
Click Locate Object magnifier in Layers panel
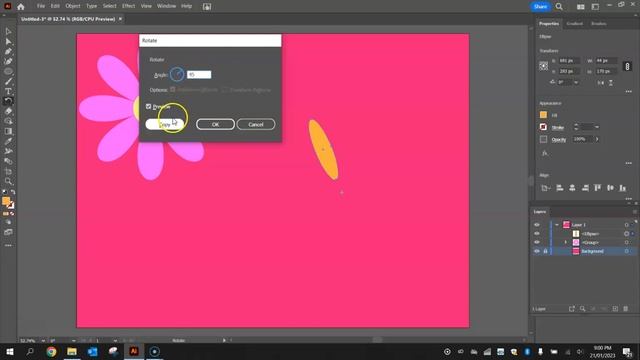(x=582, y=309)
